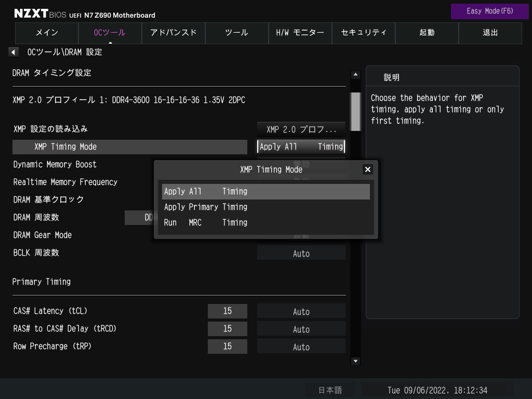The height and width of the screenshot is (399, 532).
Task: Click the back arrow next to OCツール\DRAM 設定
Action: pos(13,52)
